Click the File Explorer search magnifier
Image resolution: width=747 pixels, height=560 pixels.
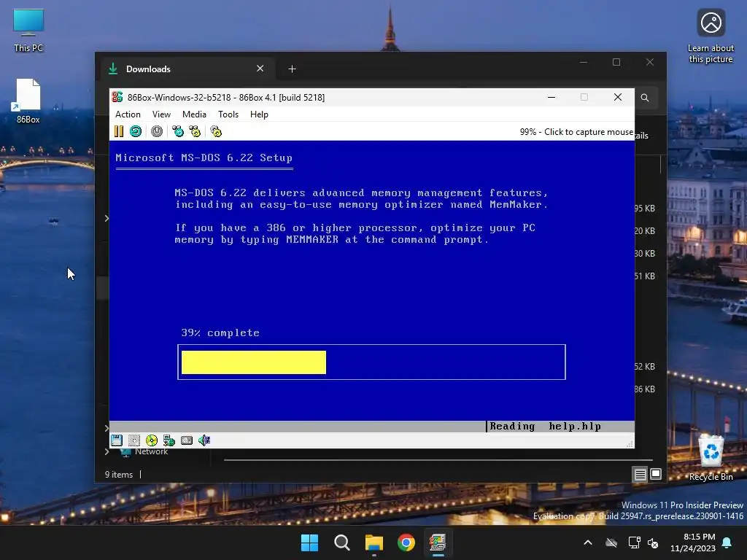[645, 98]
